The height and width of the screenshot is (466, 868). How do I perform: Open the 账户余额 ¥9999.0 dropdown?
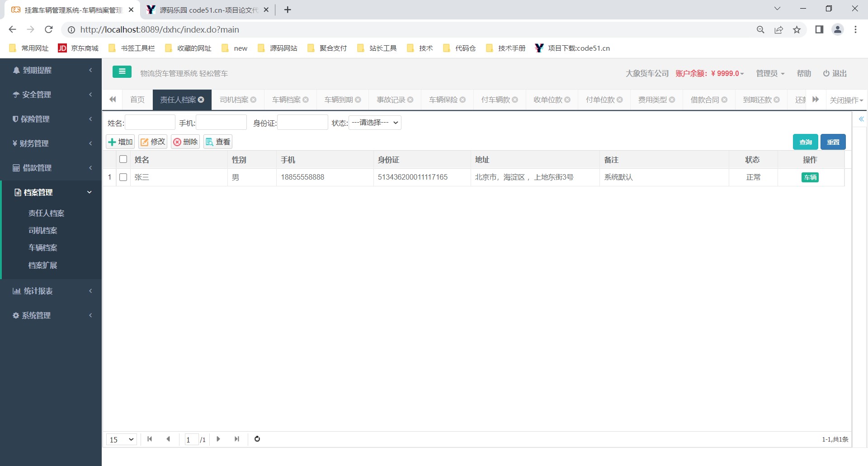click(x=710, y=73)
